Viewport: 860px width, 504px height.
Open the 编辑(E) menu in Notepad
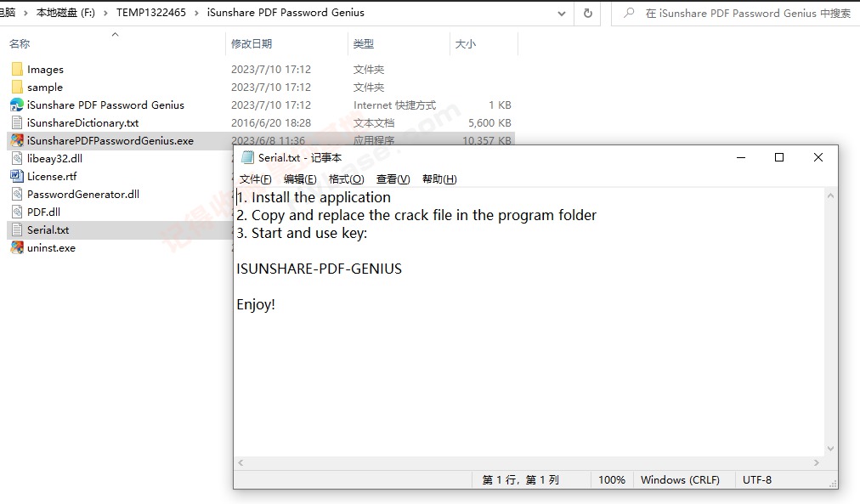(x=300, y=179)
